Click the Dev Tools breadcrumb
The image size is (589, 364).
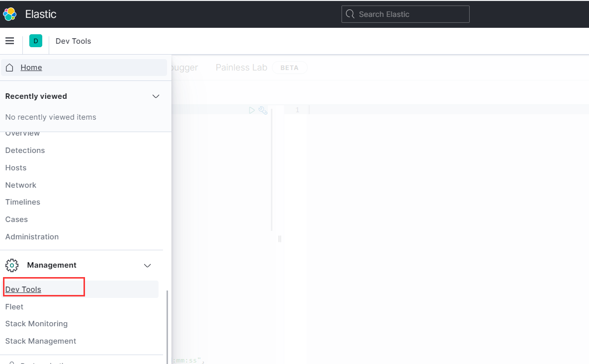[x=73, y=41]
